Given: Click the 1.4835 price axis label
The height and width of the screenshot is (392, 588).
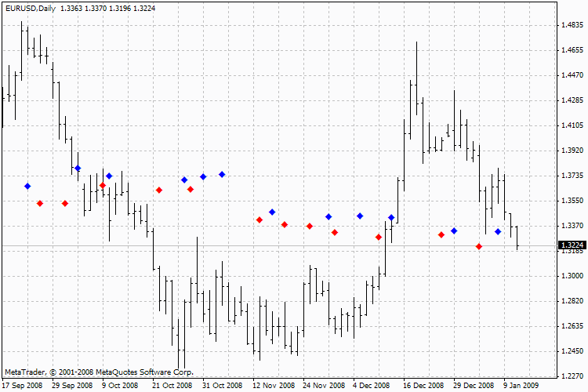Looking at the screenshot, I should click(570, 25).
